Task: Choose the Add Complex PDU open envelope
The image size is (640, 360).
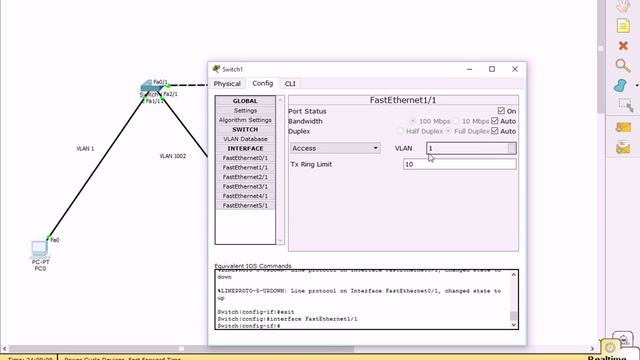Action: click(x=623, y=147)
